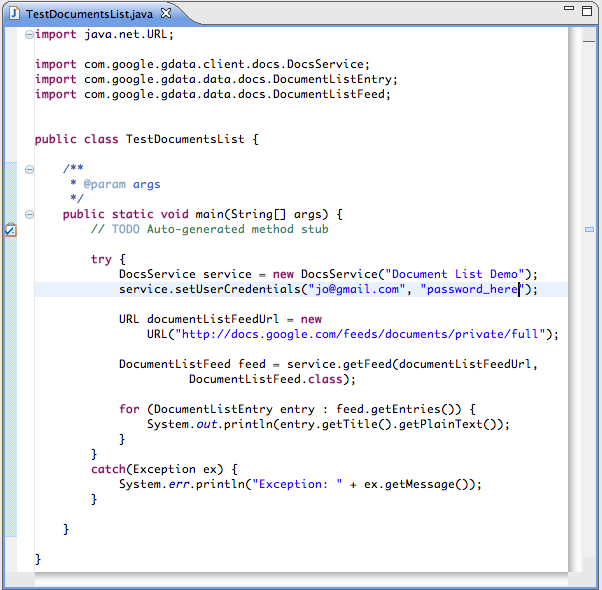This screenshot has width=602, height=590.
Task: Click the docs.google.com feed URL string
Action: [x=361, y=334]
